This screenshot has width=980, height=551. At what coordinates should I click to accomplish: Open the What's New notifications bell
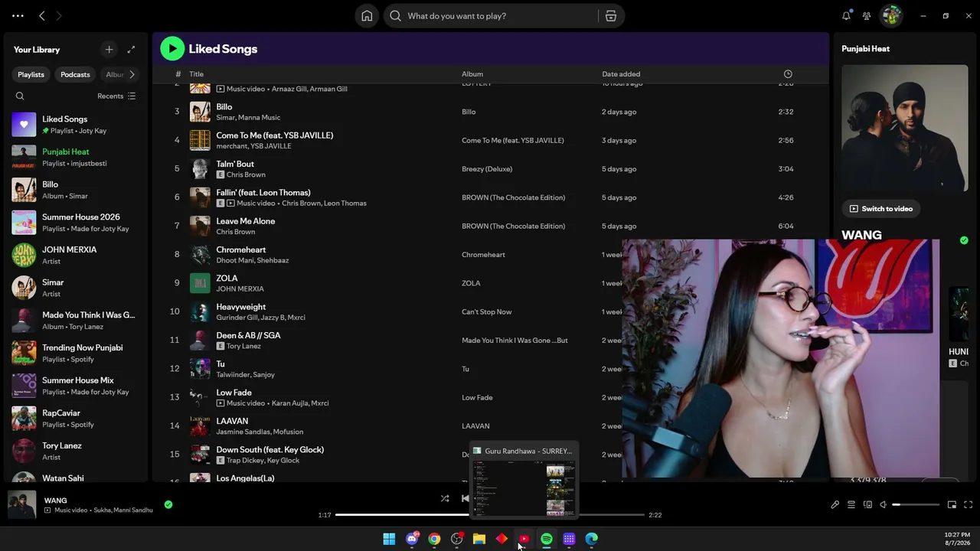pyautogui.click(x=846, y=16)
